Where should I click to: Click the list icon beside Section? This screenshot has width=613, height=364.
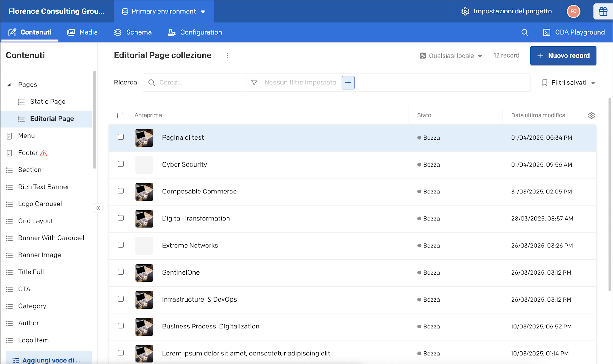pyautogui.click(x=10, y=170)
